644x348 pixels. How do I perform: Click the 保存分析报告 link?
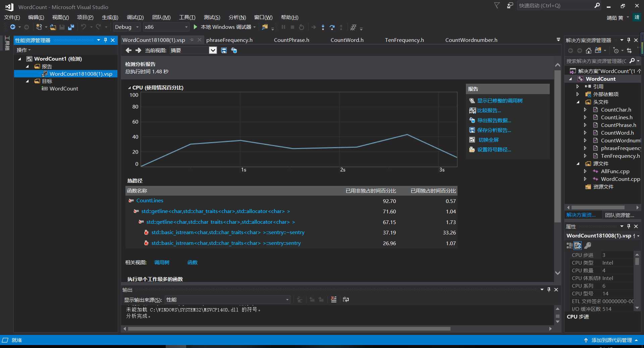pyautogui.click(x=494, y=130)
